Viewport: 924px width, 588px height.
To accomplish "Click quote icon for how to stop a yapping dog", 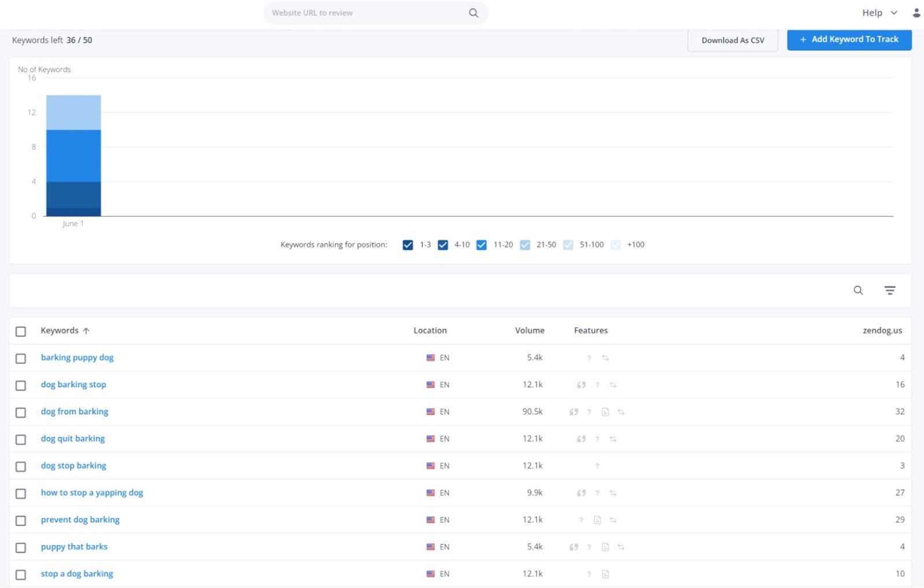I will coord(582,493).
